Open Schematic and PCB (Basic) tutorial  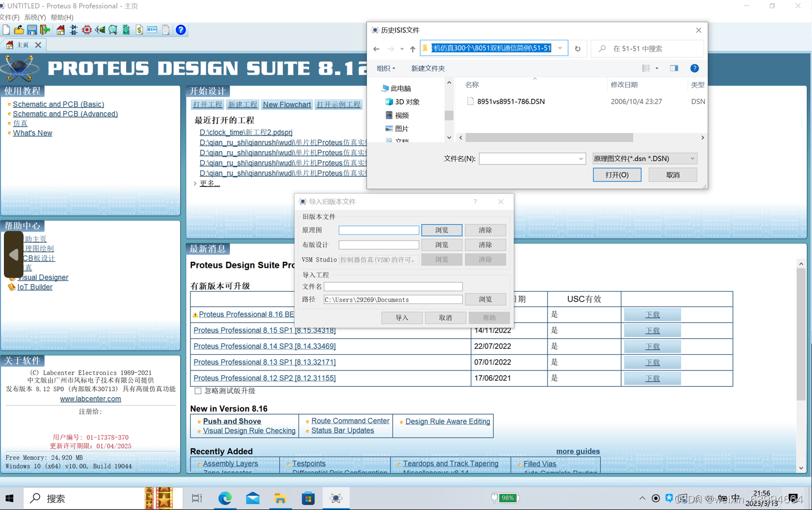59,104
